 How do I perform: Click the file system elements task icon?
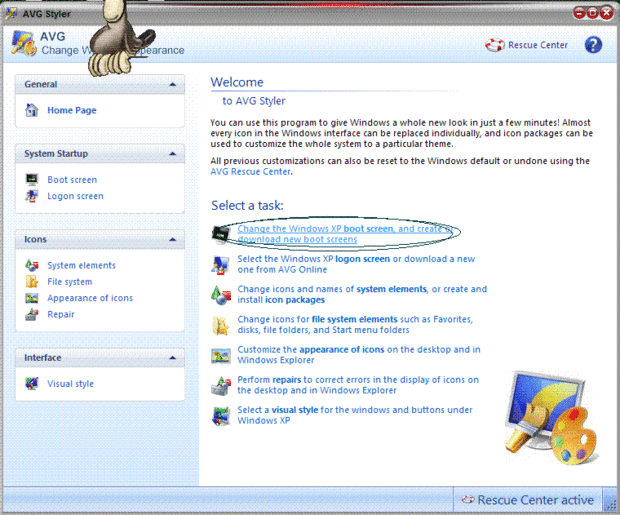click(x=221, y=326)
